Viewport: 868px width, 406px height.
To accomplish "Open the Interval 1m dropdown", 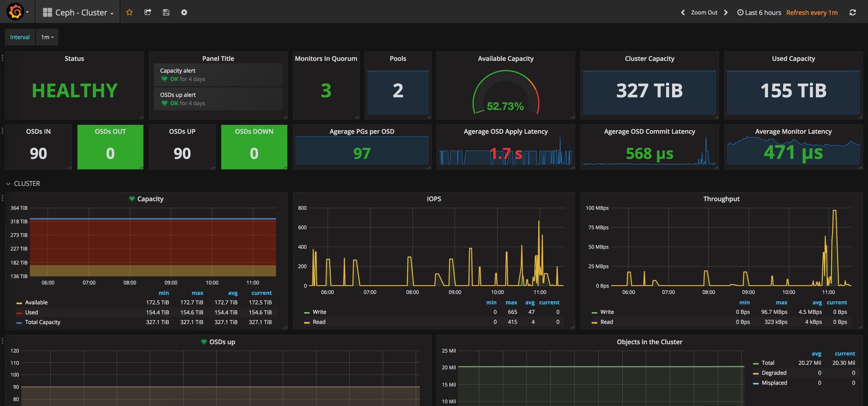I will pos(47,37).
